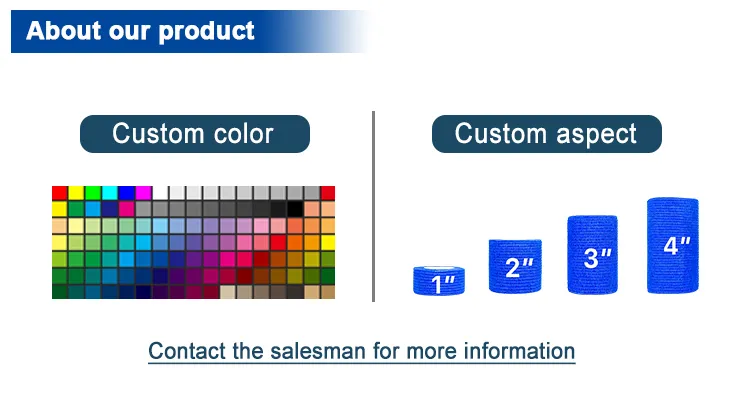The height and width of the screenshot is (400, 750).
Task: Click the 1" blue bandage roll
Action: (x=435, y=281)
